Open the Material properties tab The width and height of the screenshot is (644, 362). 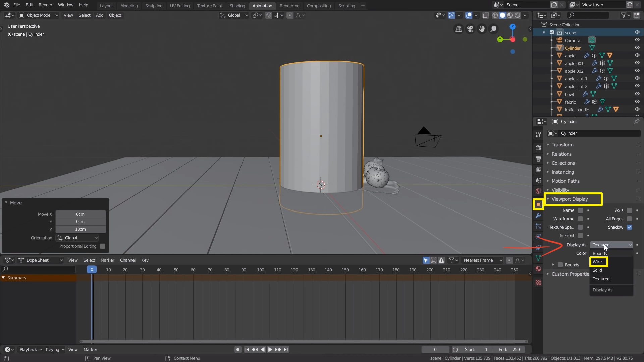coord(538,269)
